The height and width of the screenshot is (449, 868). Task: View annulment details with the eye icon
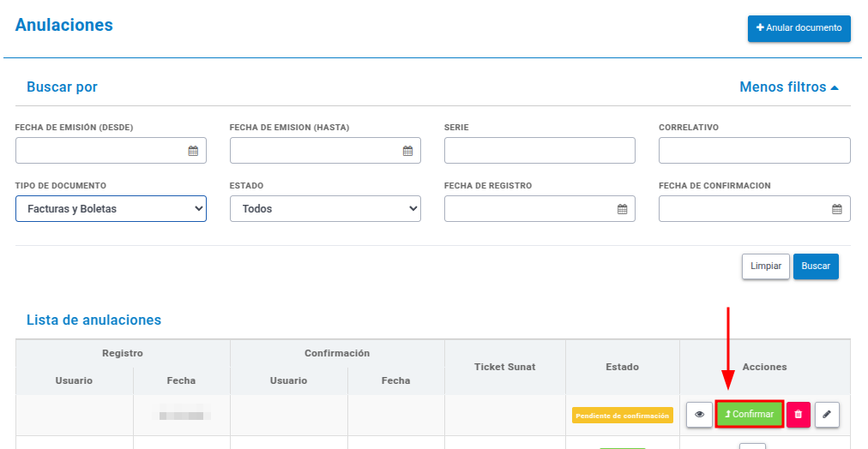(699, 415)
